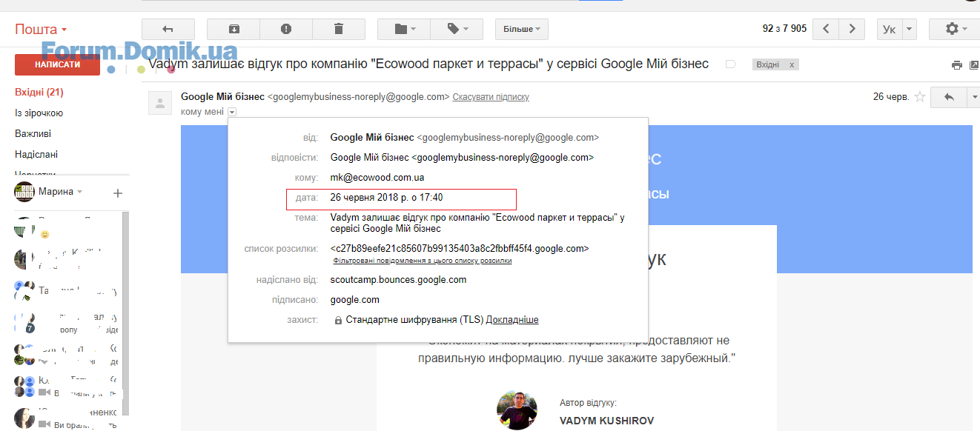Print all using the printer icon
This screenshot has width=980, height=431.
(x=957, y=65)
